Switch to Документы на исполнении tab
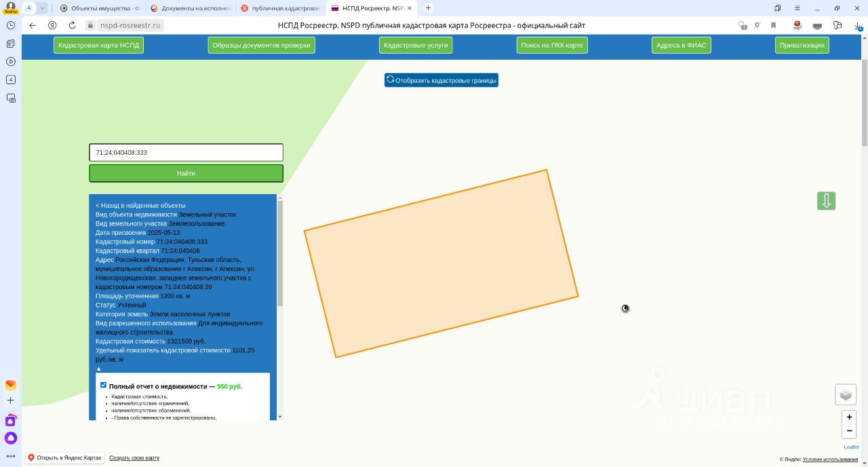 pyautogui.click(x=191, y=8)
